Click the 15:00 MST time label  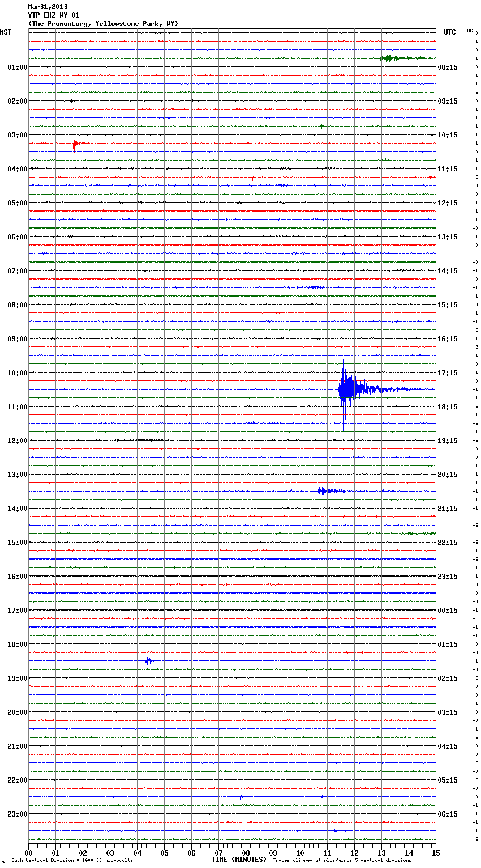point(17,543)
